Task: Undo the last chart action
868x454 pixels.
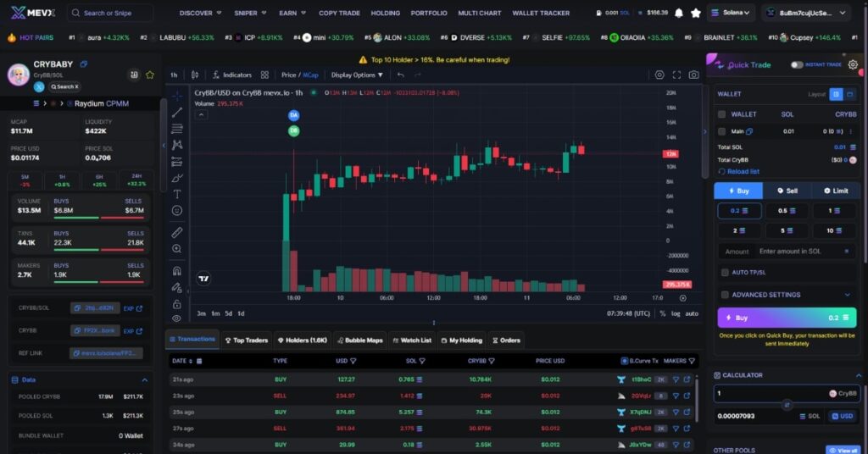Action: (x=400, y=75)
